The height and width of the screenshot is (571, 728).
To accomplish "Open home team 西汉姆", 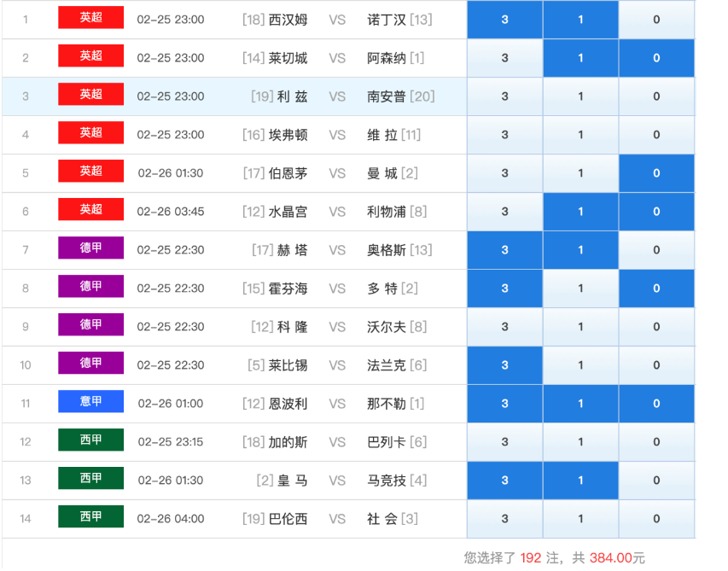I will (288, 20).
